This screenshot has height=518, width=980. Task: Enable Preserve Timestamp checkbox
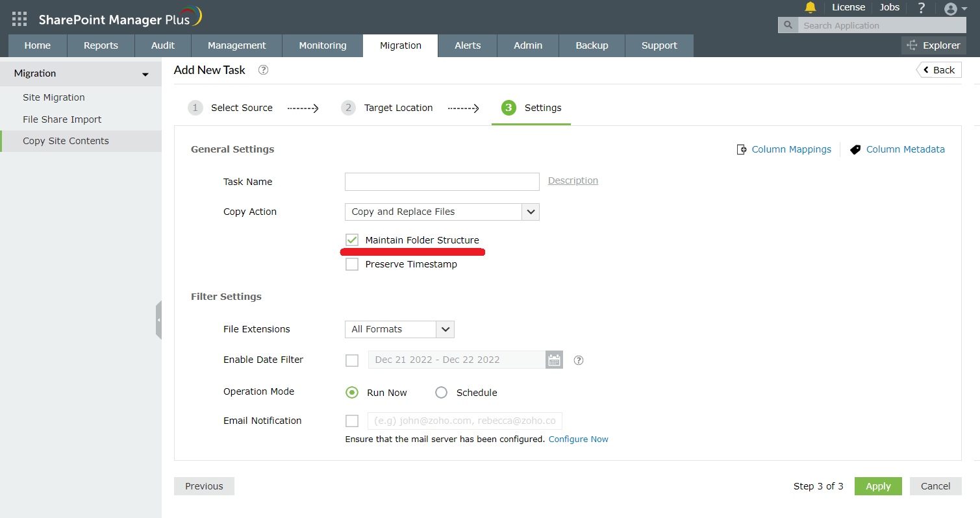pos(352,264)
